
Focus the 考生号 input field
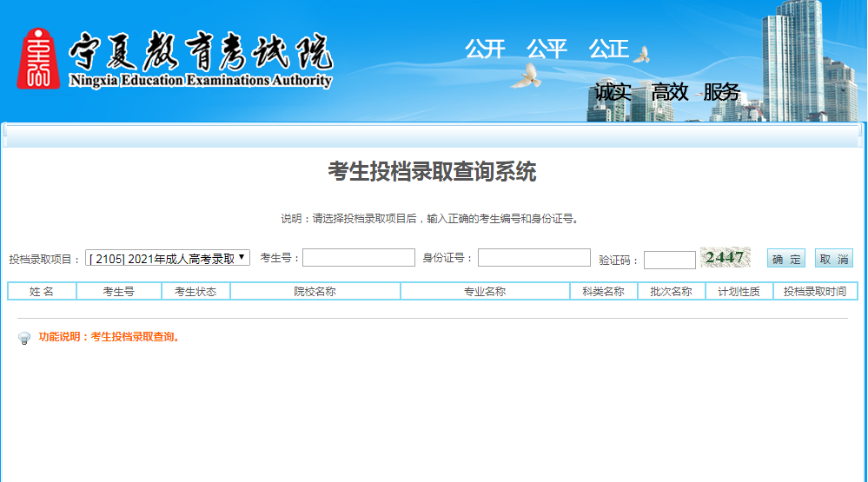359,258
